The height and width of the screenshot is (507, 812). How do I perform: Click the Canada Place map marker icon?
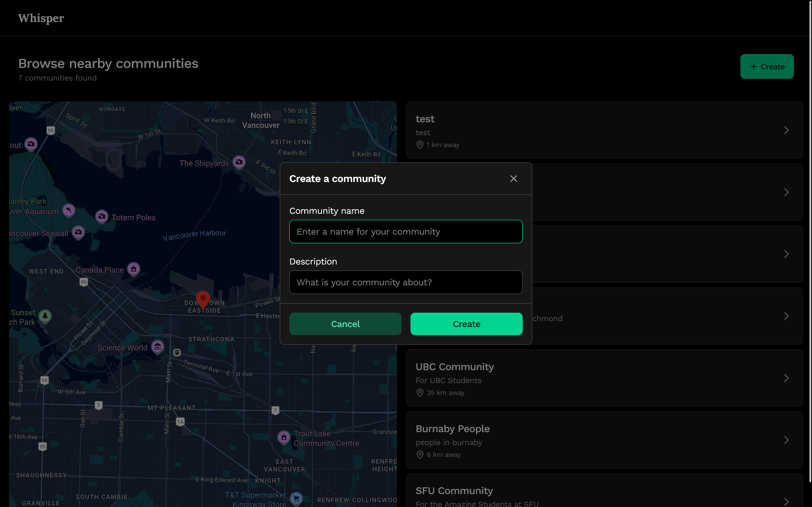(x=134, y=269)
